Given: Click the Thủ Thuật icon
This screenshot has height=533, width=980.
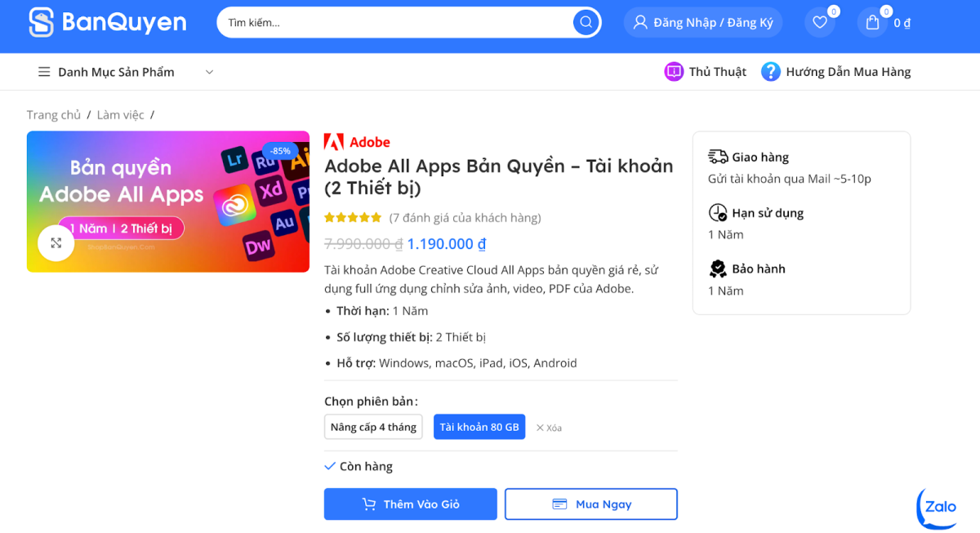Looking at the screenshot, I should [x=674, y=72].
